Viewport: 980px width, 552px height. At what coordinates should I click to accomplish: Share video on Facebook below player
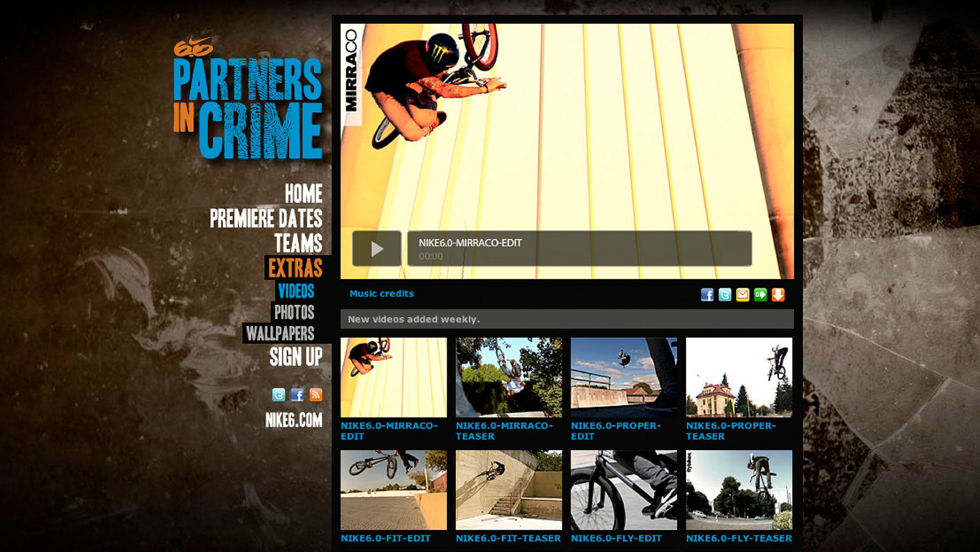pyautogui.click(x=707, y=295)
